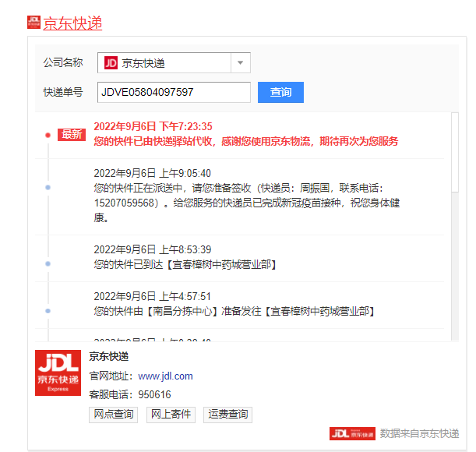The width and height of the screenshot is (476, 452).
Task: Click the large JDL 京东快递 Express logo
Action: tap(58, 373)
